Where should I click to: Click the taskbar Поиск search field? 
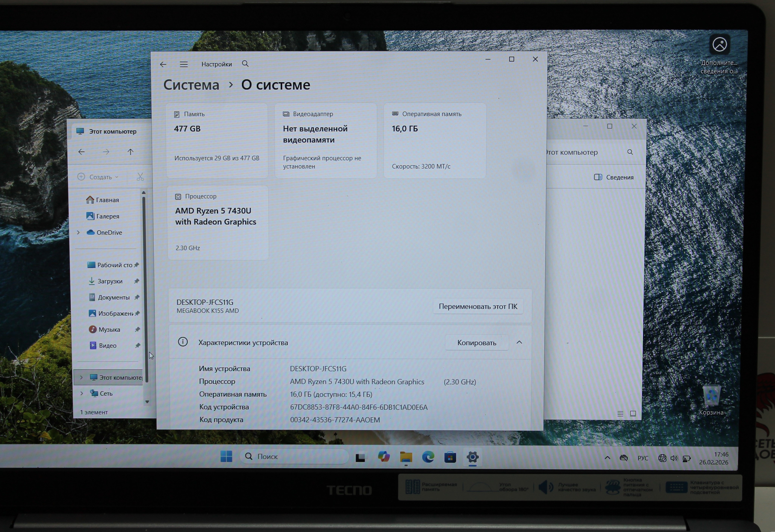[294, 456]
